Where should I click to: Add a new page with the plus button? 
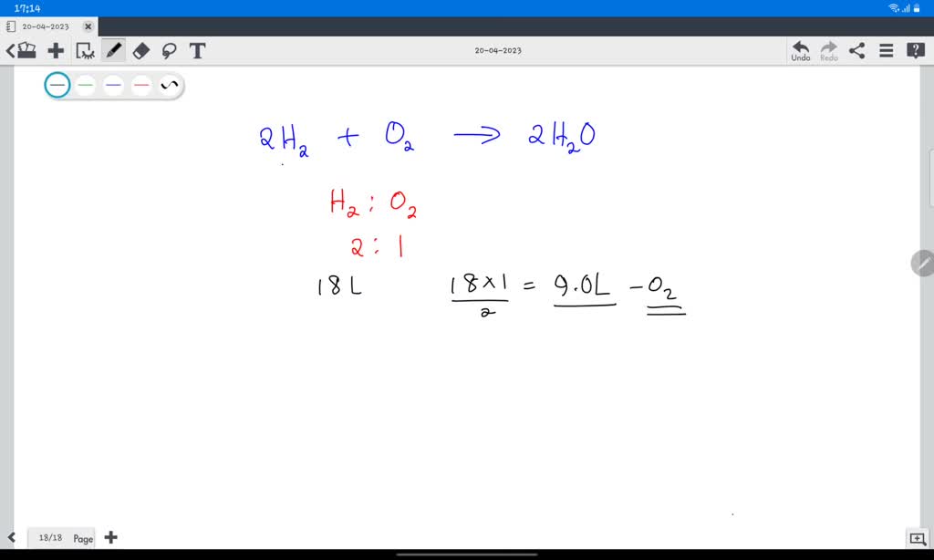(x=110, y=537)
